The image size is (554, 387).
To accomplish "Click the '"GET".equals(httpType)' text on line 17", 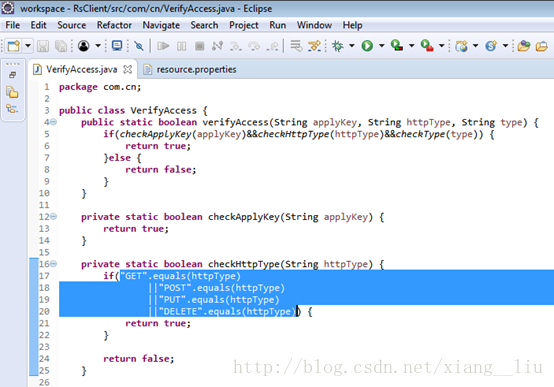I will (181, 276).
